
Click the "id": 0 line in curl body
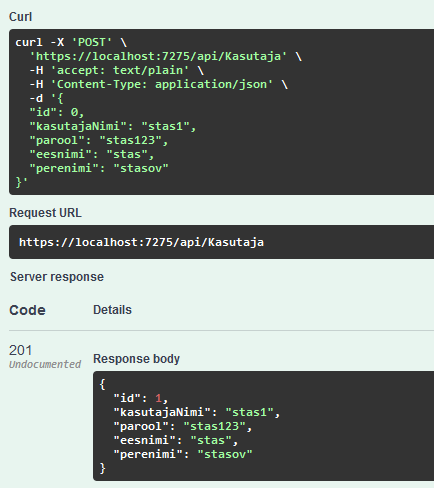pos(57,112)
